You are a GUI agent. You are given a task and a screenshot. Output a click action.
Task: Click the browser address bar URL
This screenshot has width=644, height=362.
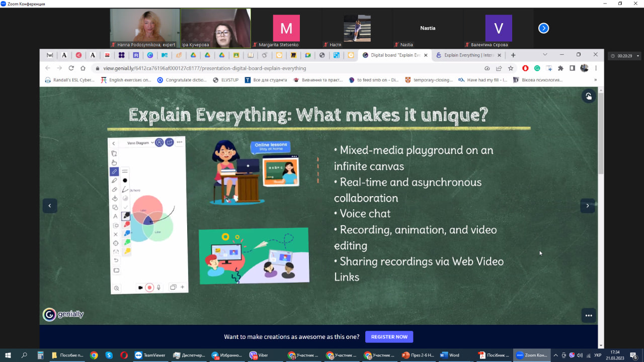pos(204,68)
